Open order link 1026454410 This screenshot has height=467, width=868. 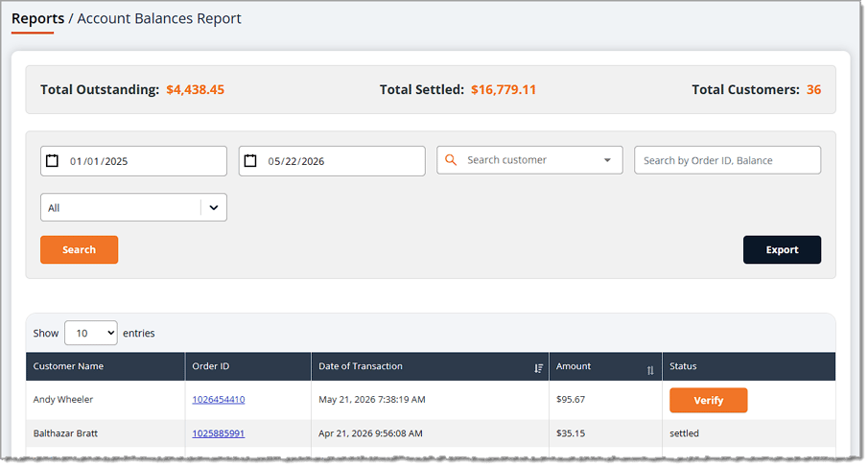[x=219, y=399]
